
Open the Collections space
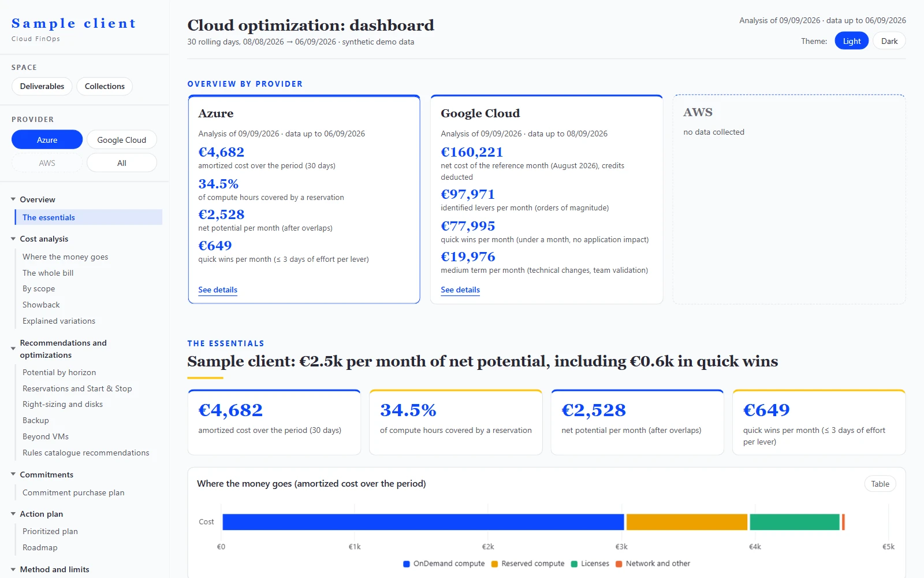(x=105, y=86)
